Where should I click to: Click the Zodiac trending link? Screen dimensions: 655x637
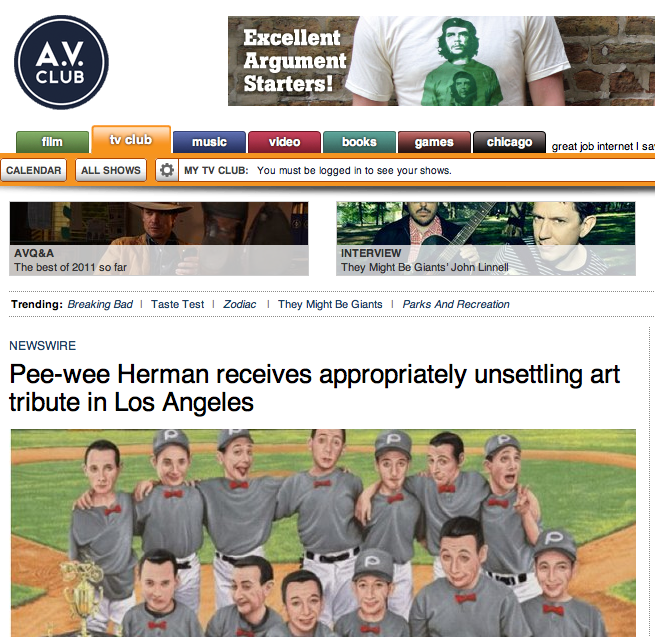[x=239, y=304]
